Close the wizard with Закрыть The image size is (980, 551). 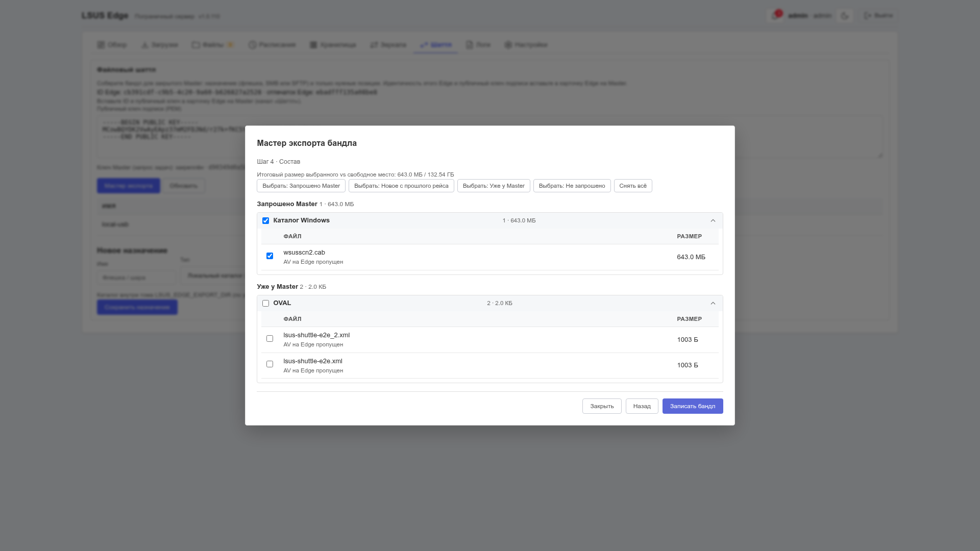pos(602,406)
